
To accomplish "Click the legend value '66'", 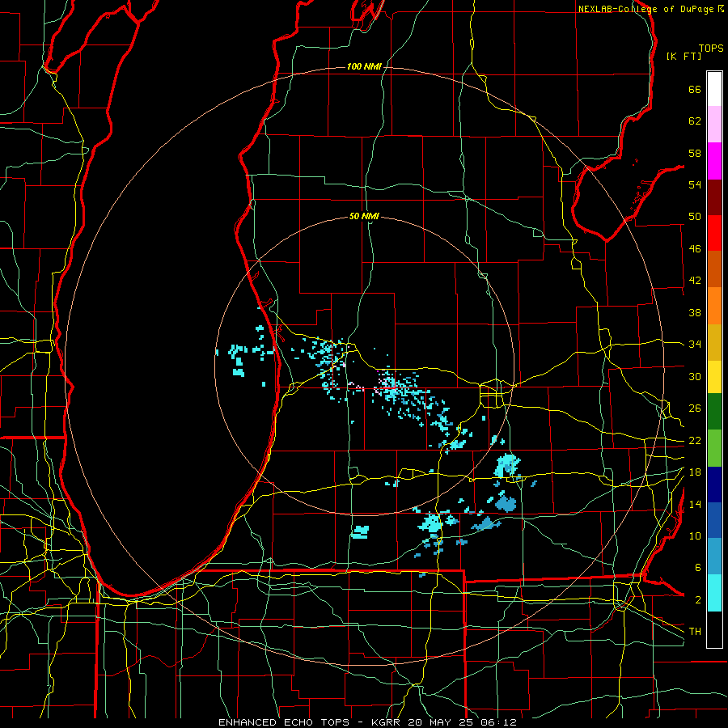I will (695, 90).
